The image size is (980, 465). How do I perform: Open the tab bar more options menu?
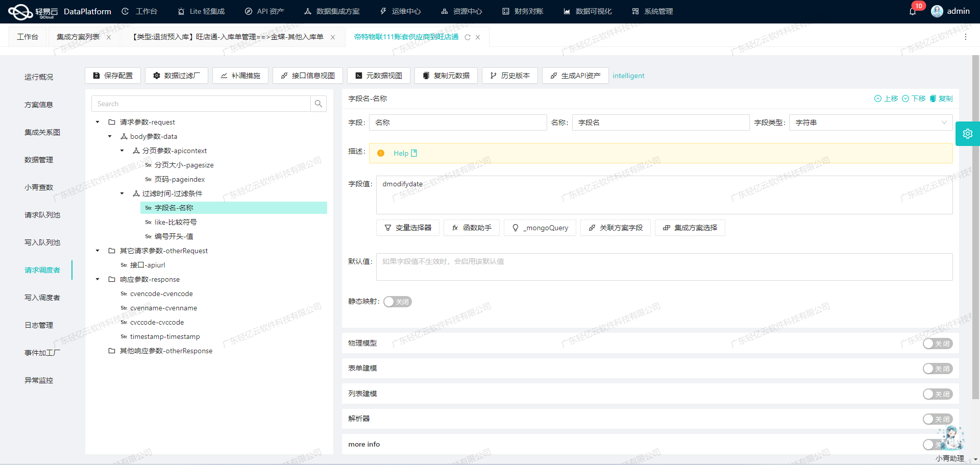(x=966, y=37)
